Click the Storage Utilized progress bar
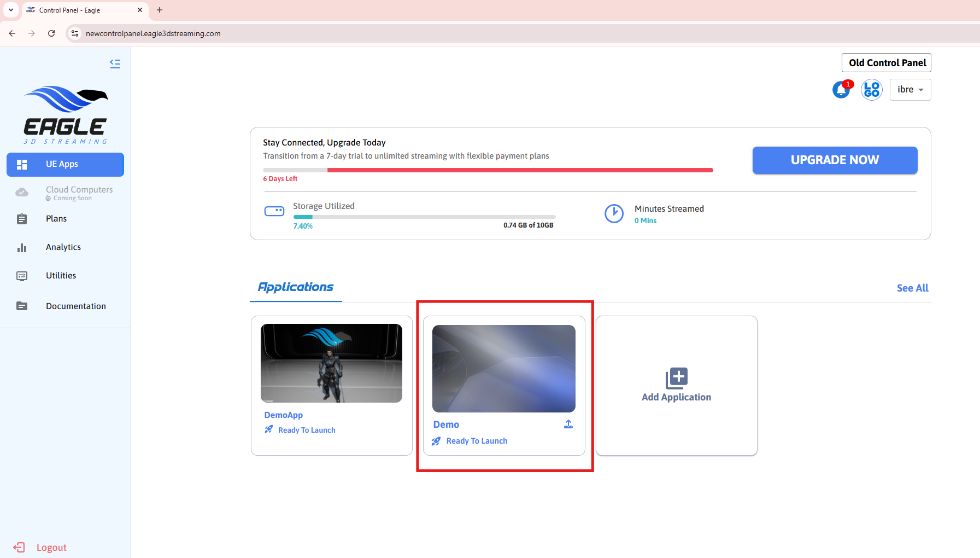The width and height of the screenshot is (980, 558). [424, 217]
